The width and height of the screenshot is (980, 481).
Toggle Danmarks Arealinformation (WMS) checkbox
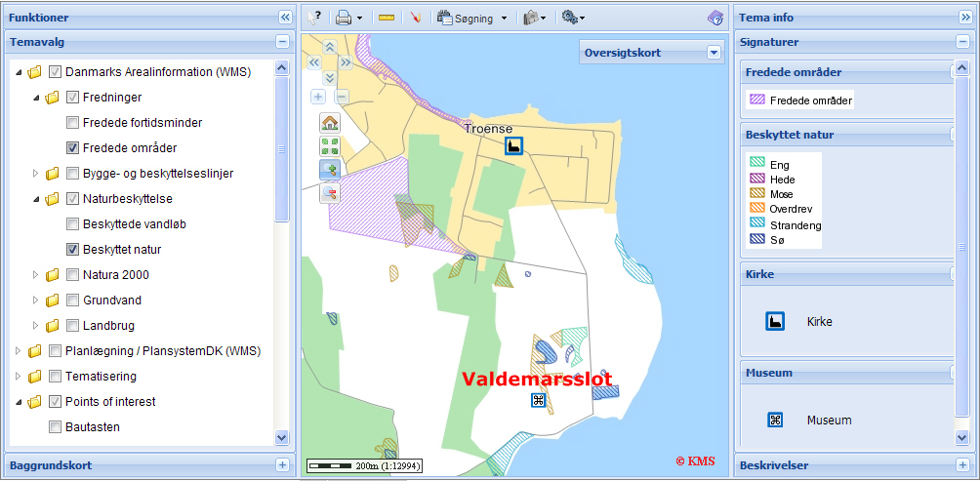coord(55,71)
